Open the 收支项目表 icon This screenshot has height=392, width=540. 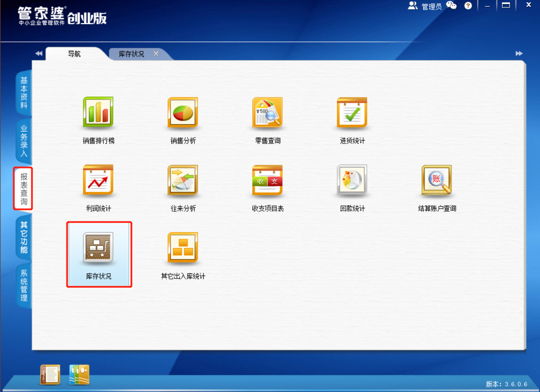click(267, 180)
